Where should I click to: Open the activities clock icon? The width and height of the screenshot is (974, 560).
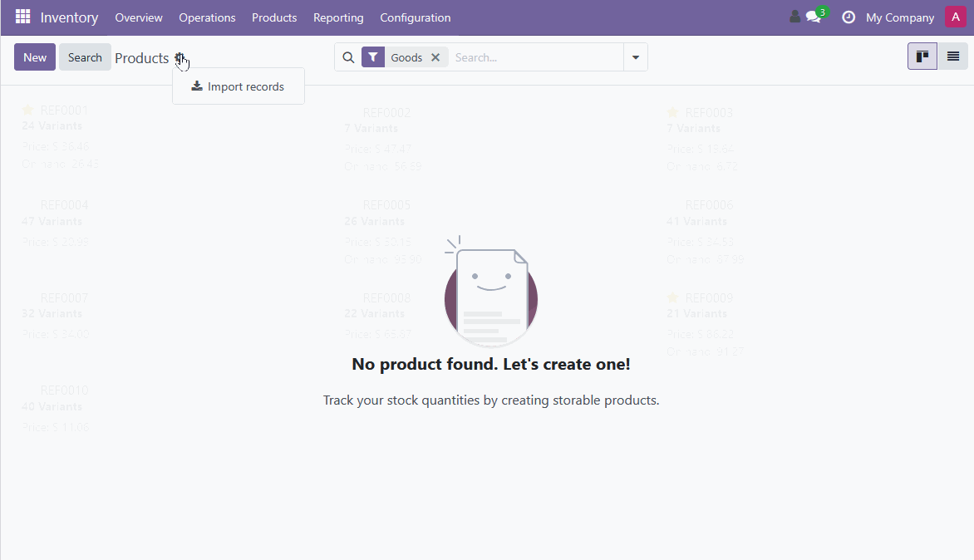(x=848, y=17)
